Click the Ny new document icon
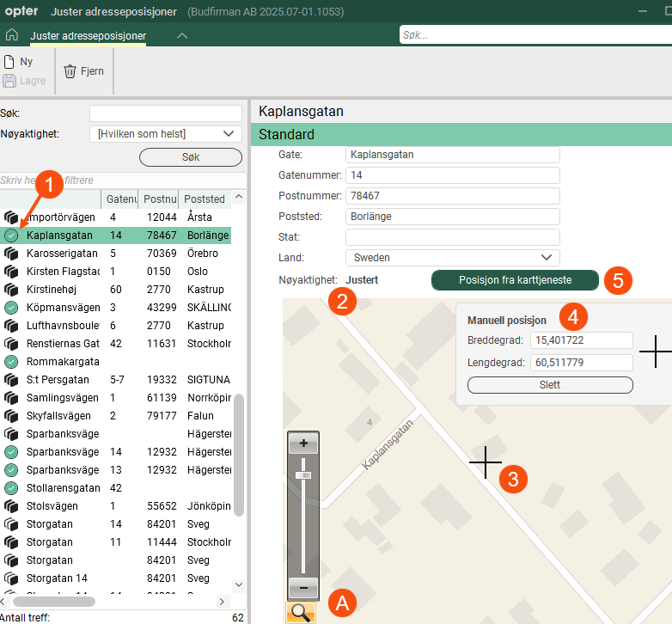The width and height of the screenshot is (672, 624). (x=9, y=62)
